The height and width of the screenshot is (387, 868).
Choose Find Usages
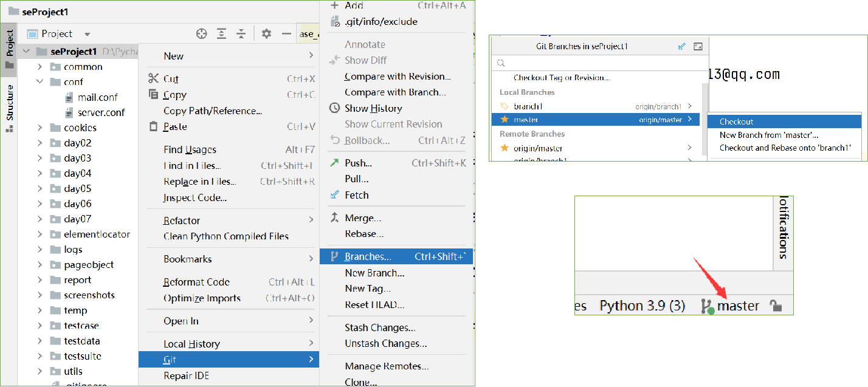[229, 149]
